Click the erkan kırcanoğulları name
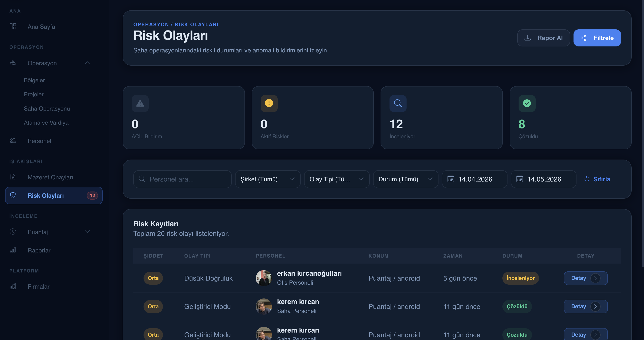 309,273
